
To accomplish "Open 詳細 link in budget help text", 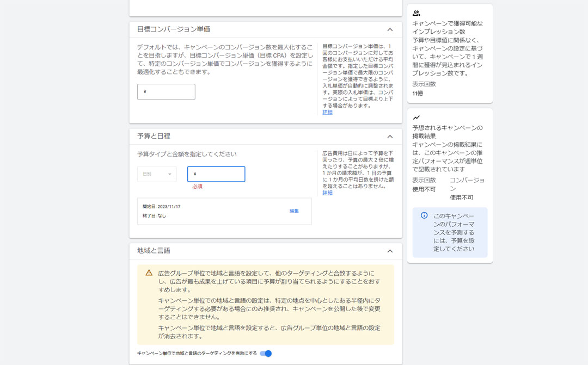I will pyautogui.click(x=327, y=193).
